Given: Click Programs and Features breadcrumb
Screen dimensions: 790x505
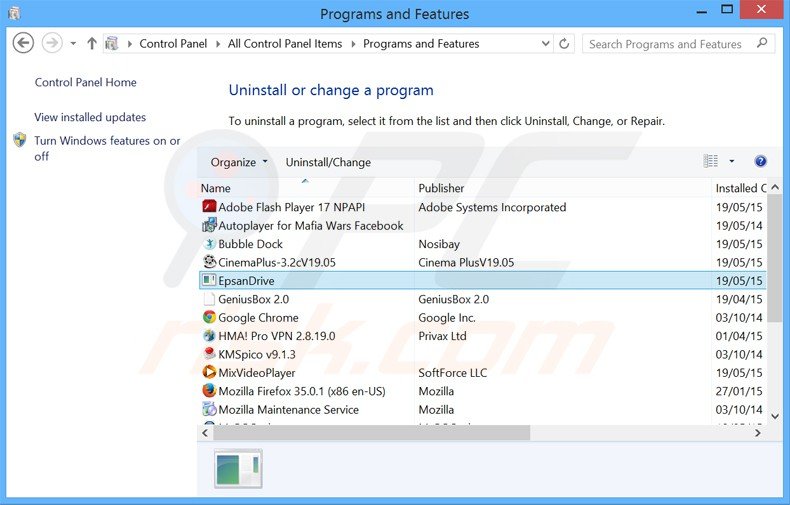Looking at the screenshot, I should pos(421,44).
